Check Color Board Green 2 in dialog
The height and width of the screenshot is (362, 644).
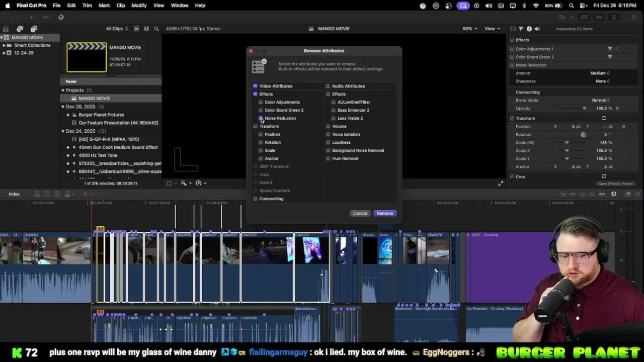(x=261, y=110)
